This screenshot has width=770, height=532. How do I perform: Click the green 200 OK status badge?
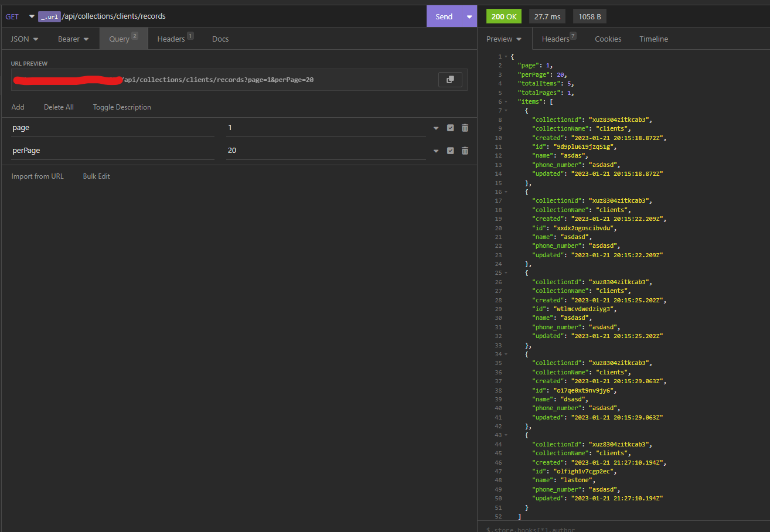coord(503,16)
